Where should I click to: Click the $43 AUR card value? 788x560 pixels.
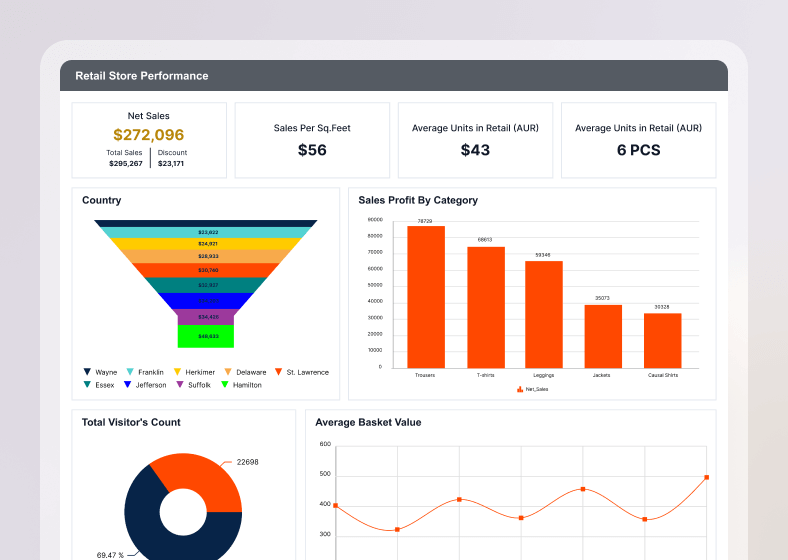pyautogui.click(x=475, y=150)
